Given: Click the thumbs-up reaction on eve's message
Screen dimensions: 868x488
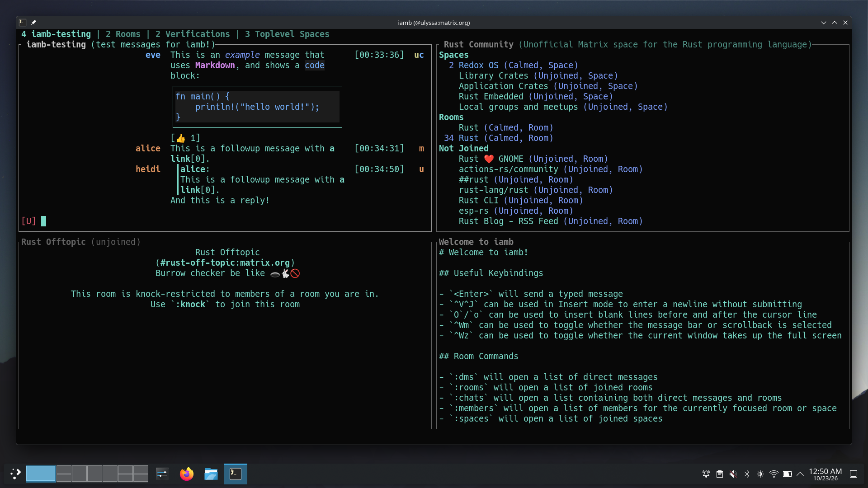Looking at the screenshot, I should [x=185, y=138].
